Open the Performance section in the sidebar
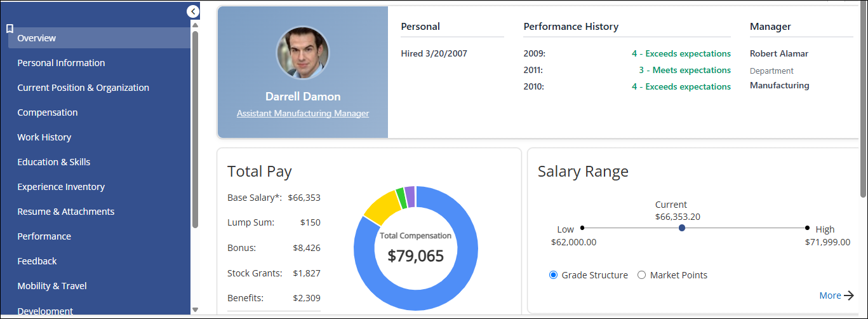The width and height of the screenshot is (868, 319). pyautogui.click(x=44, y=236)
